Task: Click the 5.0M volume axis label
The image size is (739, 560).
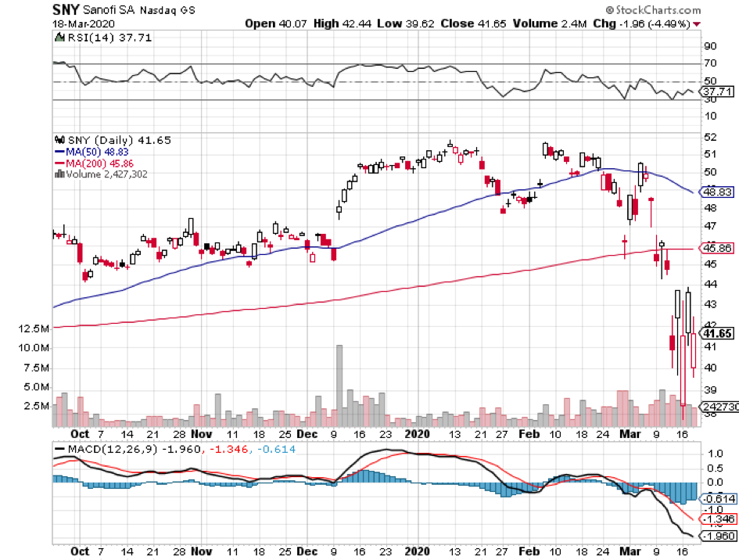Action: coord(36,387)
